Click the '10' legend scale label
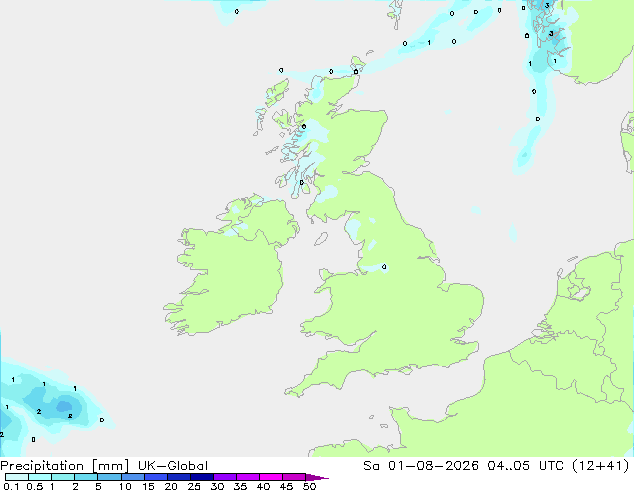634x490 pixels. click(x=125, y=486)
